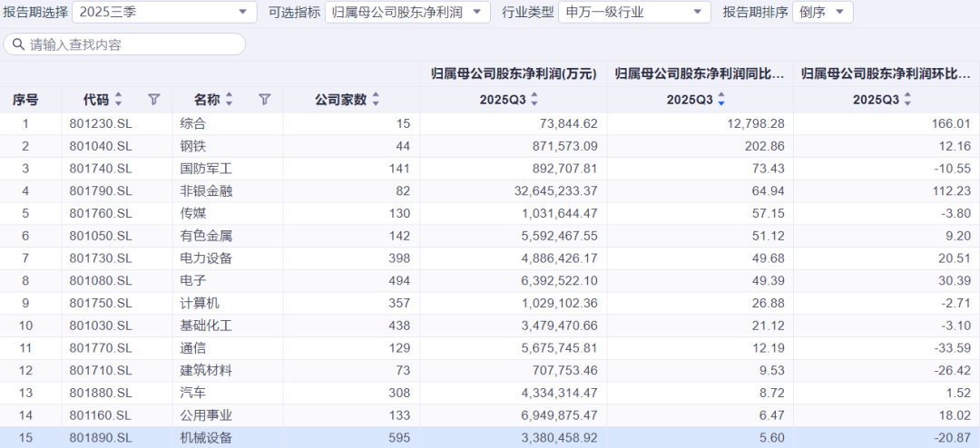980x448 pixels.
Task: Click code 801730.SL
Action: [x=101, y=258]
